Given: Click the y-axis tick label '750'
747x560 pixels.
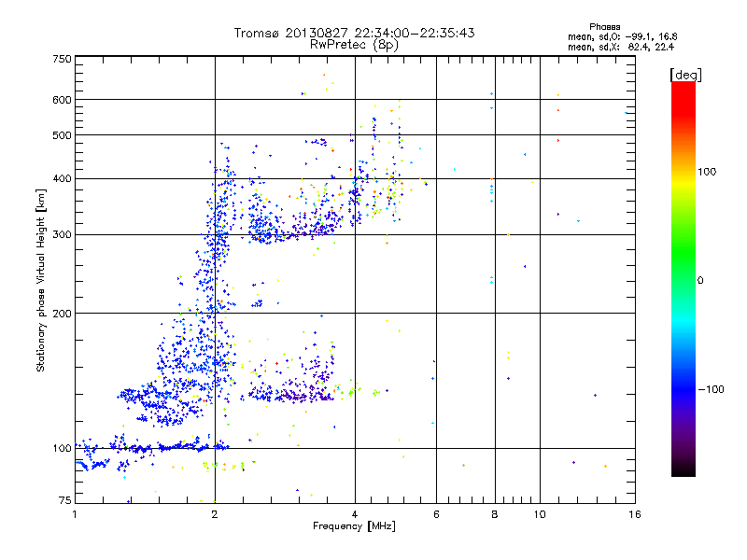Looking at the screenshot, I should coord(62,59).
